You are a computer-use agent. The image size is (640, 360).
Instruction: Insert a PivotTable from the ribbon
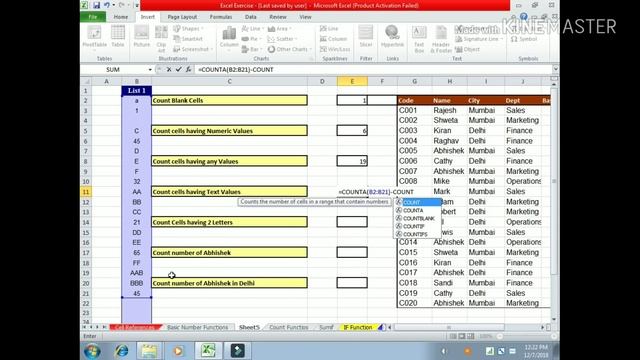click(94, 38)
